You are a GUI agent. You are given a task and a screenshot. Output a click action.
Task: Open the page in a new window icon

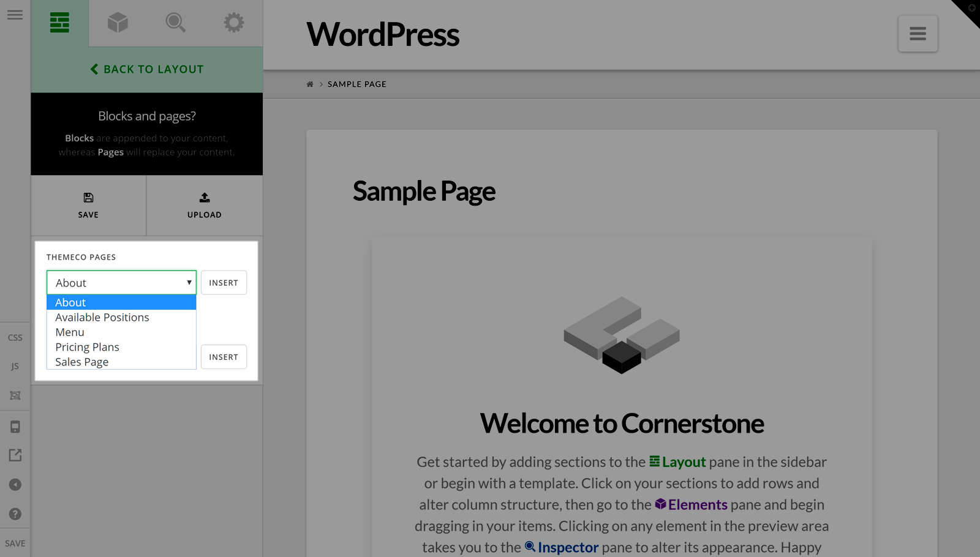point(15,455)
